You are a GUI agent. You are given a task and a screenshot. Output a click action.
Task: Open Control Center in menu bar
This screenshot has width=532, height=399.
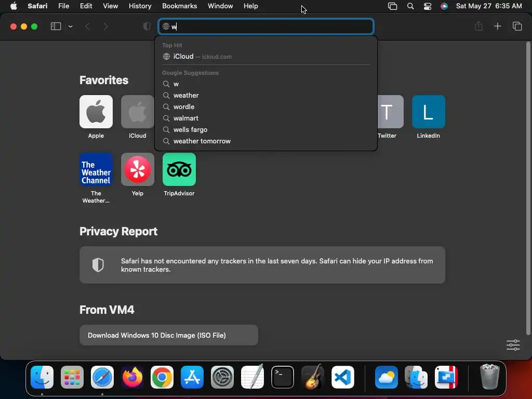[428, 6]
